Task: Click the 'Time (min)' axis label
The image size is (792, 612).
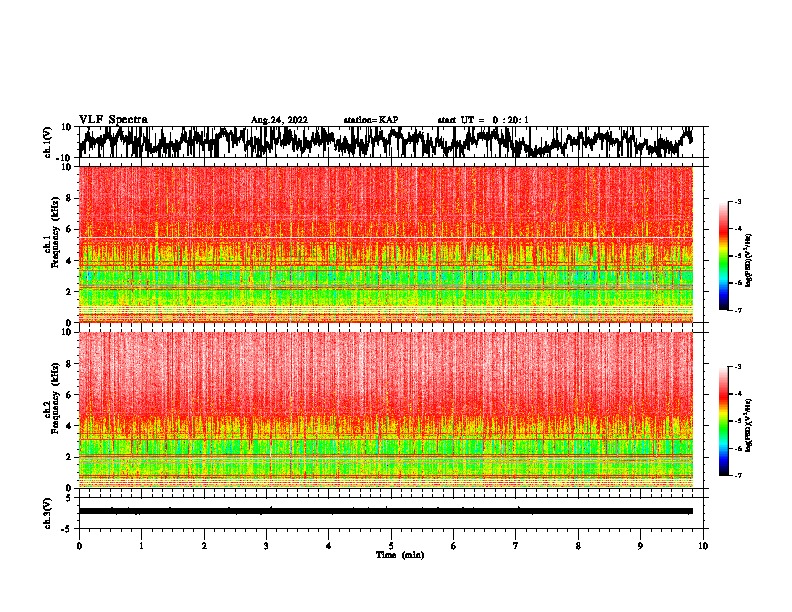Action: [400, 555]
